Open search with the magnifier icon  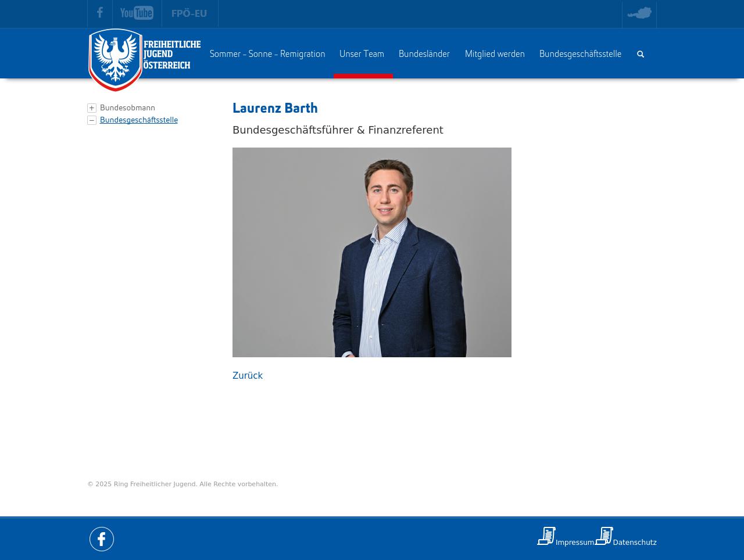(641, 54)
